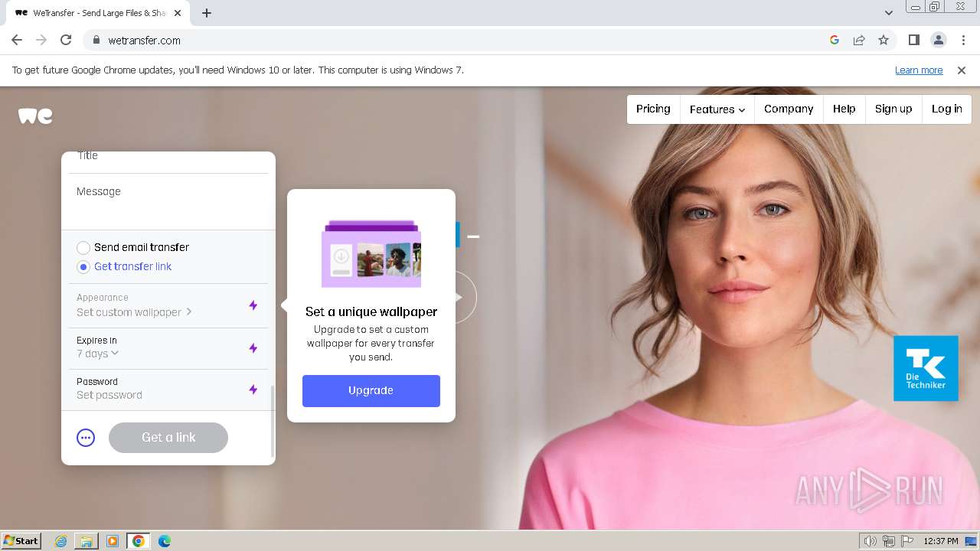
Task: Click into the Message field
Action: tap(168, 202)
